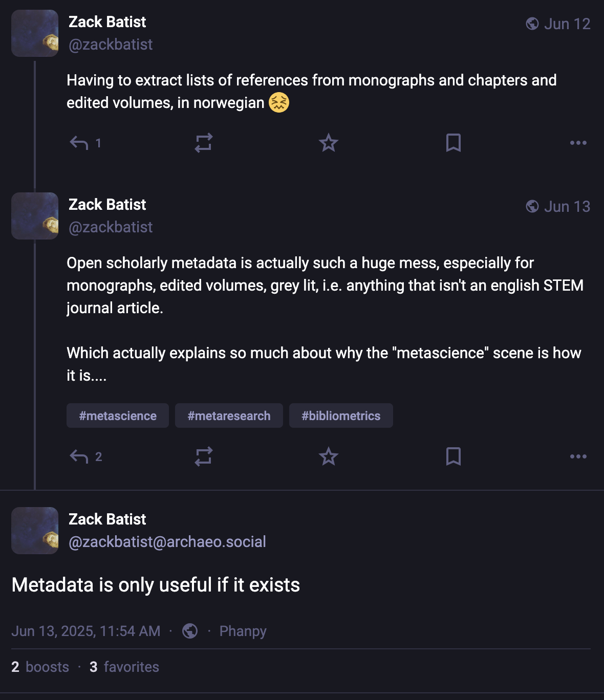604x700 pixels.
Task: Star the Jun 13 metadata mess post
Action: pos(329,456)
